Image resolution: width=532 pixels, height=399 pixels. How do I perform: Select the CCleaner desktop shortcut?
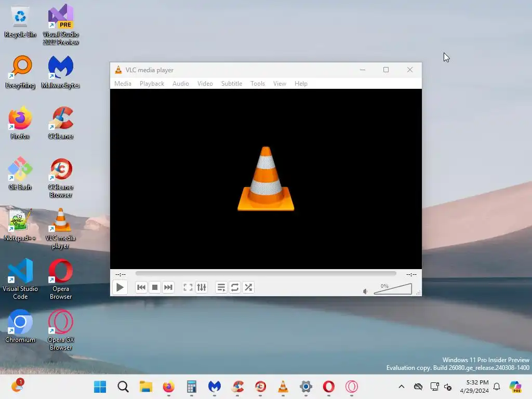pyautogui.click(x=61, y=123)
